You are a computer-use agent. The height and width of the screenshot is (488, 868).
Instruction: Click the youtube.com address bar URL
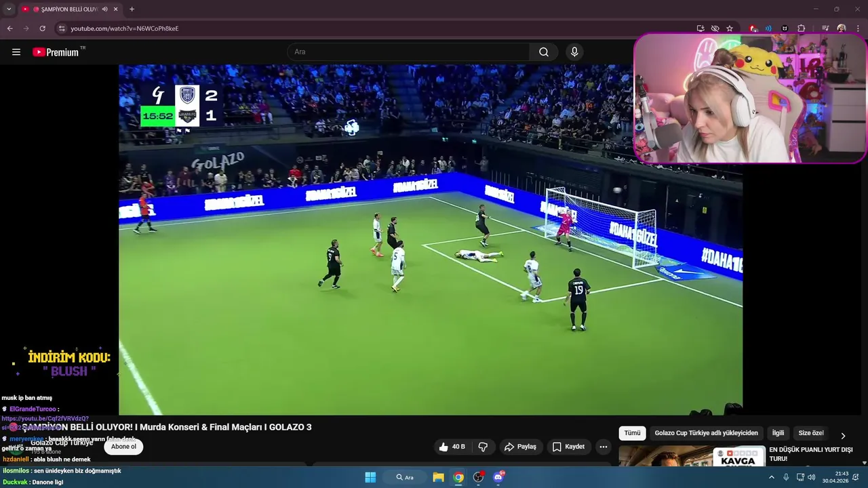125,28
